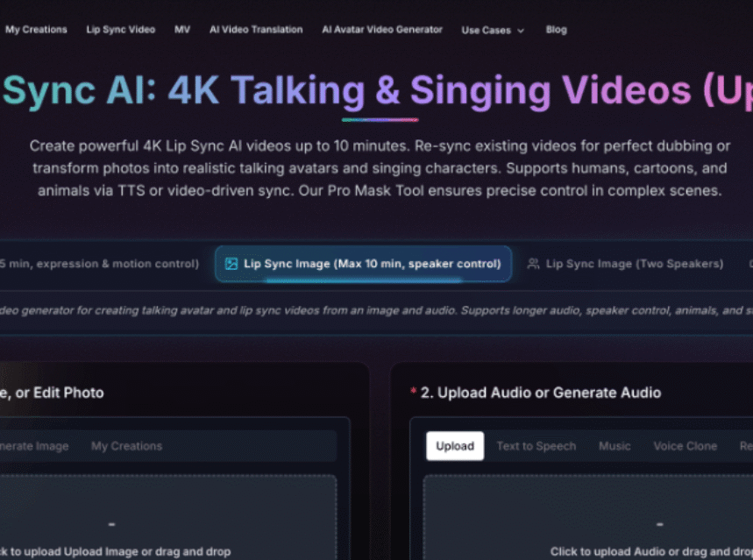Switch to Lip Sync Image (Two Speakers) tab
Viewport: 753px width, 560px height.
[x=625, y=264]
